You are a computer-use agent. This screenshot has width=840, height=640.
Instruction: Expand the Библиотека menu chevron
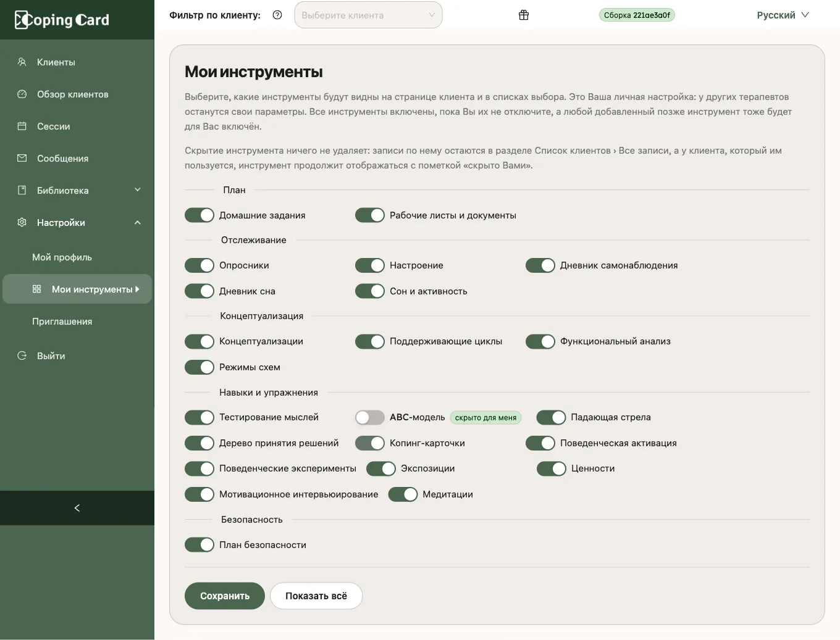coord(138,190)
